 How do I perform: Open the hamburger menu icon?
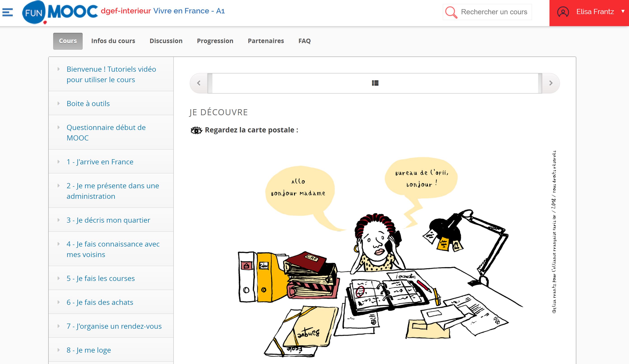[8, 12]
